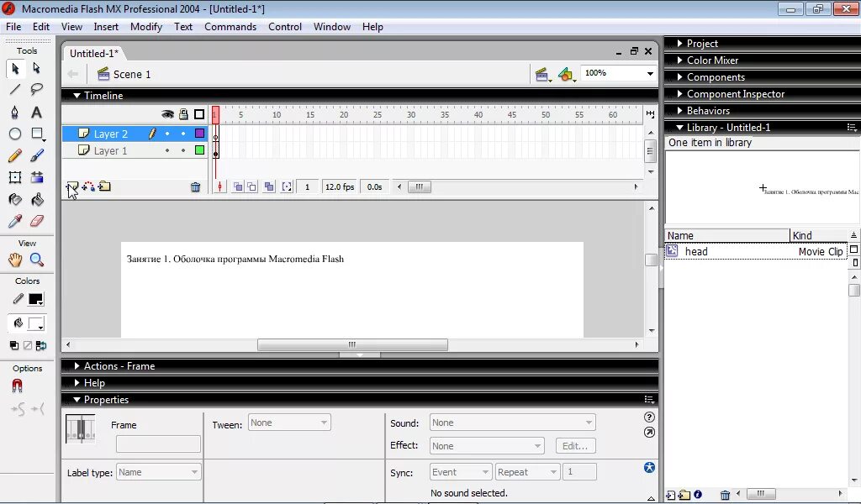Open the Tween dropdown
Image resolution: width=861 pixels, height=504 pixels.
[289, 423]
